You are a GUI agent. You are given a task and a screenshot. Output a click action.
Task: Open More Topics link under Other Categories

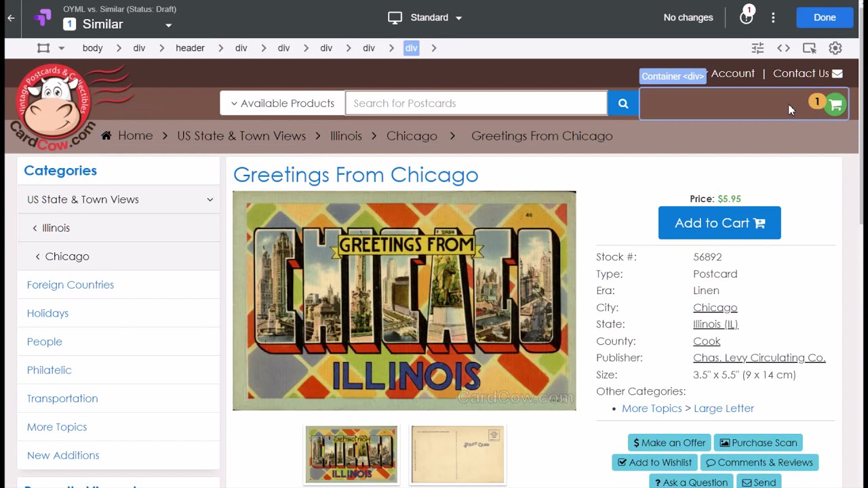[x=652, y=409]
